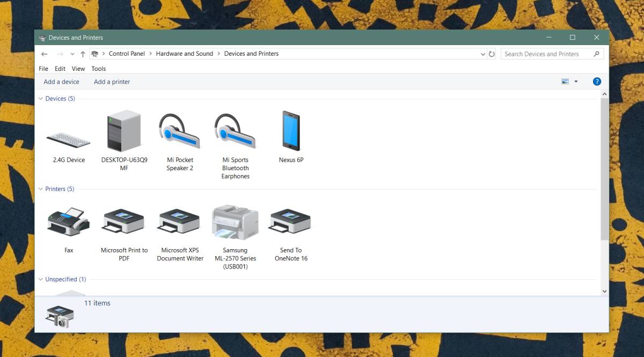Click the Search Devices and Printers box
644x357 pixels.
pos(547,53)
